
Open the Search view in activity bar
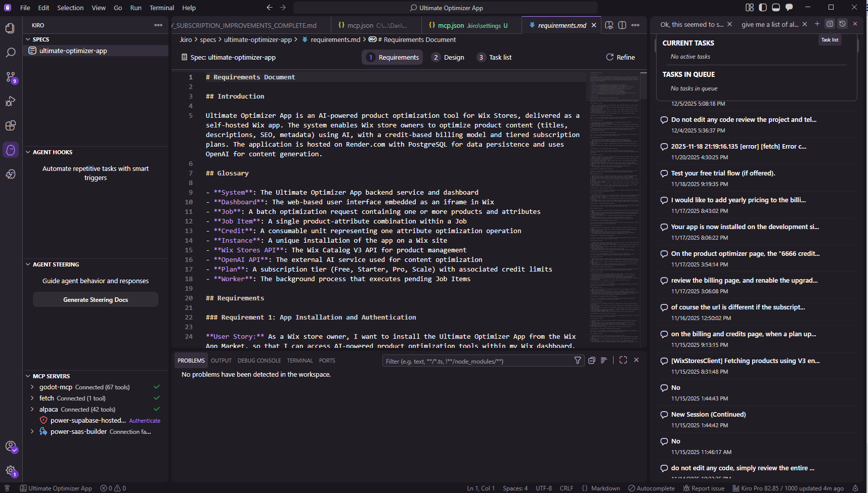click(11, 53)
